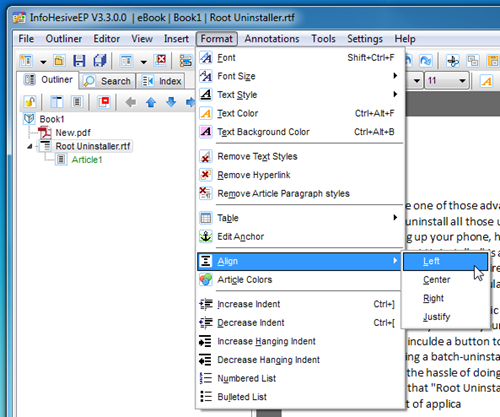The image size is (500, 417).
Task: Click the gray left arrow in outliner toolbar
Action: (131, 102)
